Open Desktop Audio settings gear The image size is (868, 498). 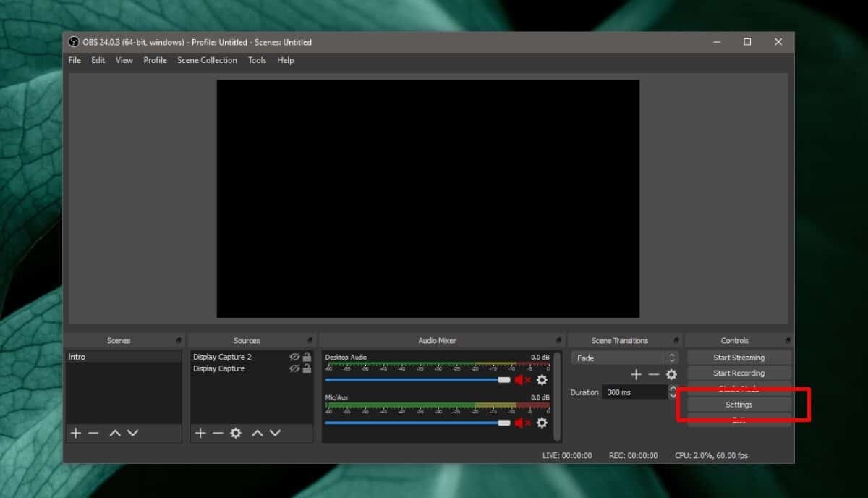pos(542,380)
